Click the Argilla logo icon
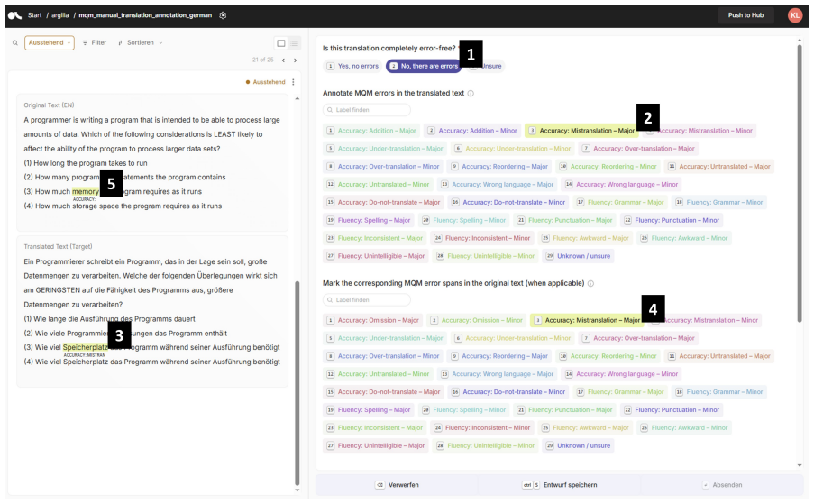814x504 pixels. tap(14, 15)
